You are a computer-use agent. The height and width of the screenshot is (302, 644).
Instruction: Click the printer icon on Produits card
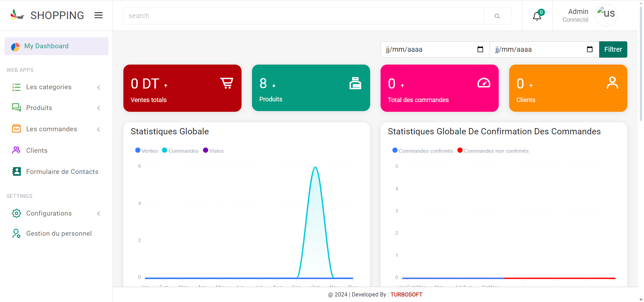[355, 83]
